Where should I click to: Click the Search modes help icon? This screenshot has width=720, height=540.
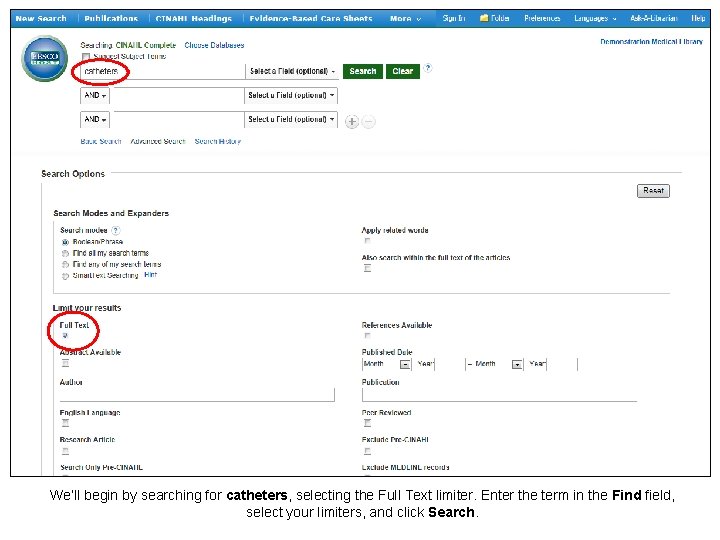[116, 230]
